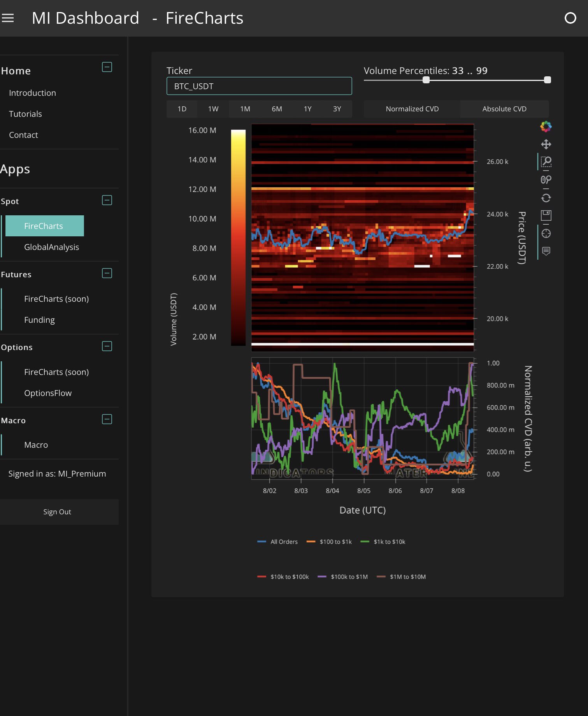Open the Introduction page
588x716 pixels.
point(32,93)
